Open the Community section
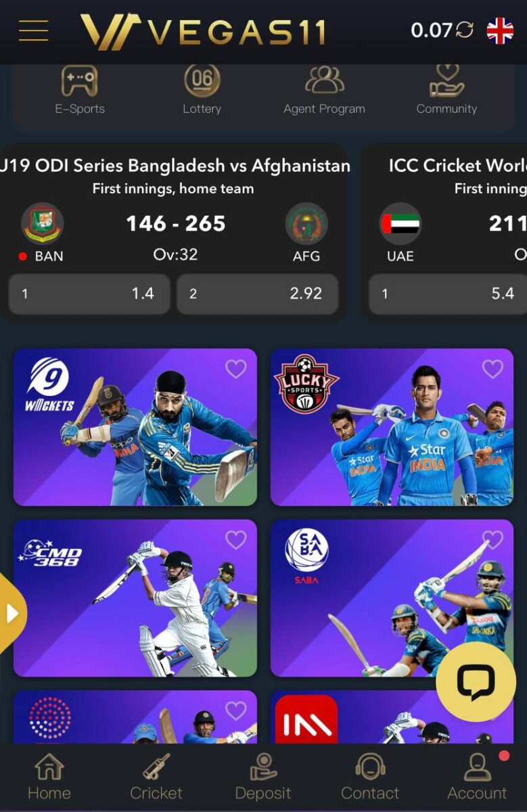The width and height of the screenshot is (527, 812). click(446, 89)
